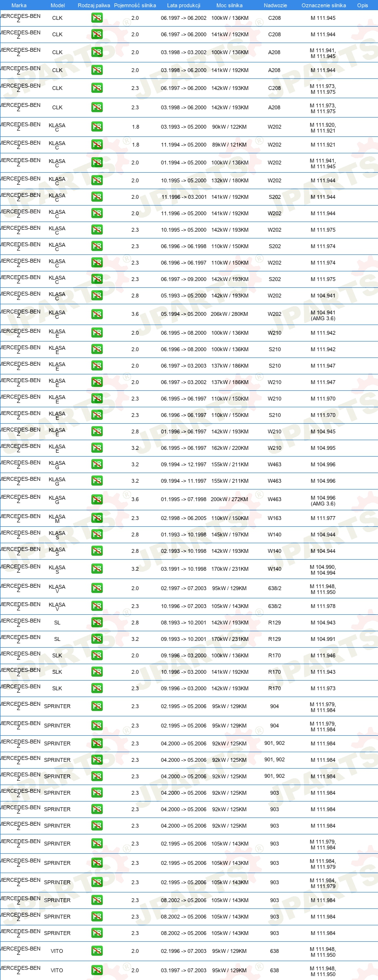Click the fuel icon for Klasa E S210 137kW

pos(97,366)
